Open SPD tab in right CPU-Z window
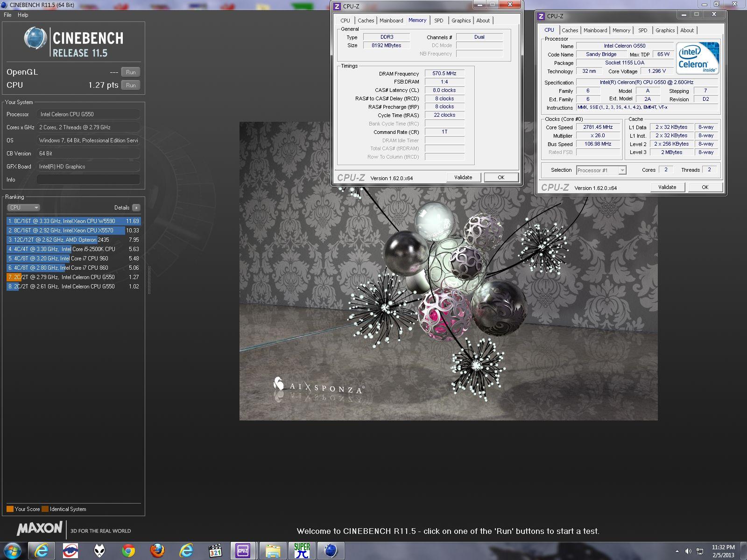 point(643,30)
